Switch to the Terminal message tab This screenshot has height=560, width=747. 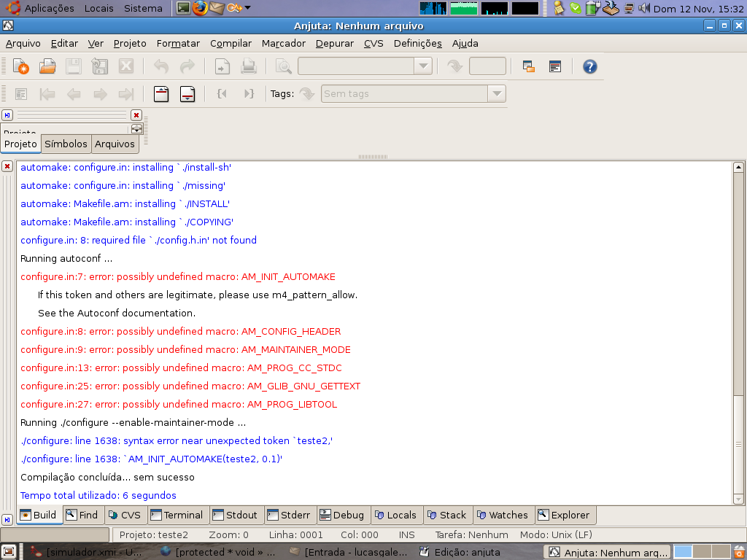(x=177, y=515)
